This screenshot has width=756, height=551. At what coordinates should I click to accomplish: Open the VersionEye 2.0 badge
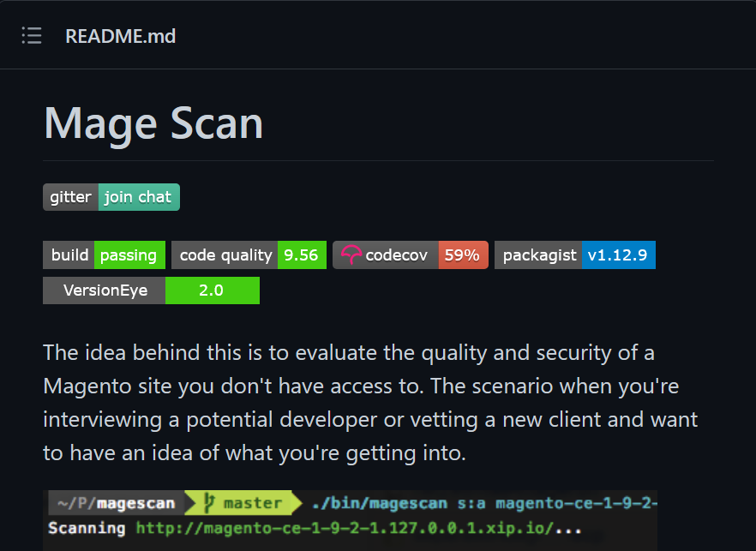[x=152, y=290]
